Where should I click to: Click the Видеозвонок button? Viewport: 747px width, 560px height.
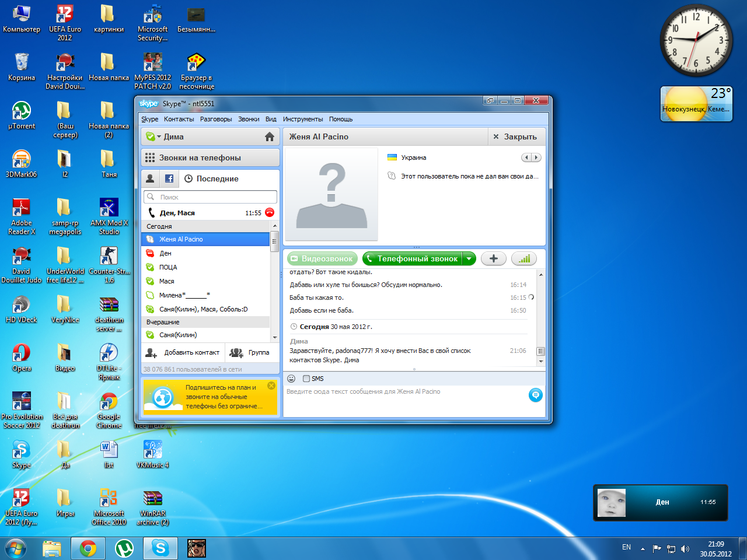322,258
